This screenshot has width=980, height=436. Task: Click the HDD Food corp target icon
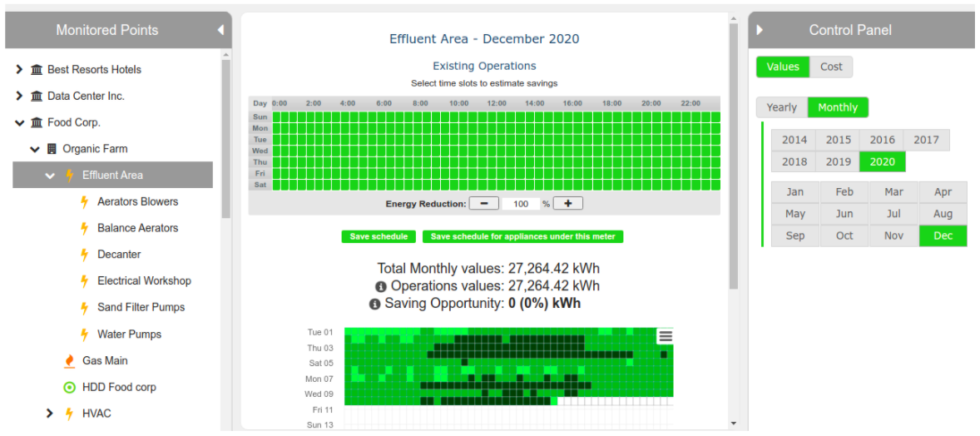coord(70,388)
